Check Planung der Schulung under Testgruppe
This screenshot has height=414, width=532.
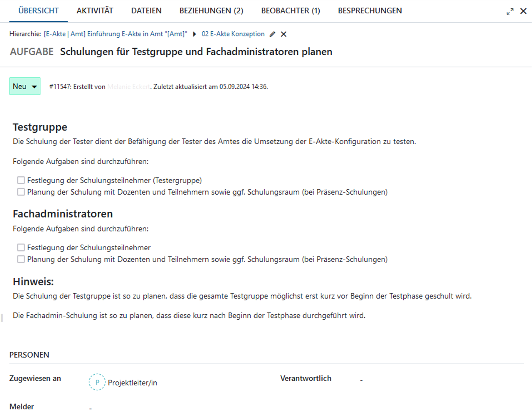(20, 192)
